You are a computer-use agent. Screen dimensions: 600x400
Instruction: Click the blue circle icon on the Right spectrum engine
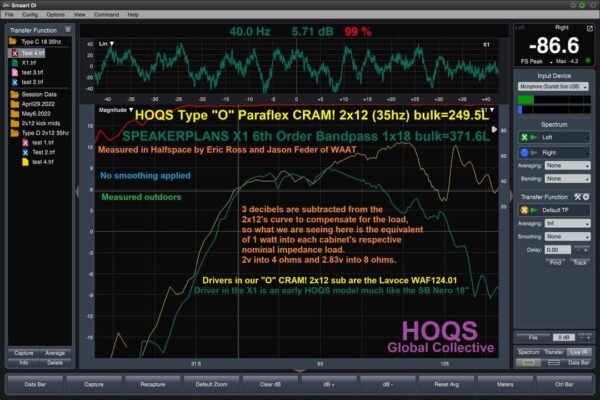pos(524,153)
